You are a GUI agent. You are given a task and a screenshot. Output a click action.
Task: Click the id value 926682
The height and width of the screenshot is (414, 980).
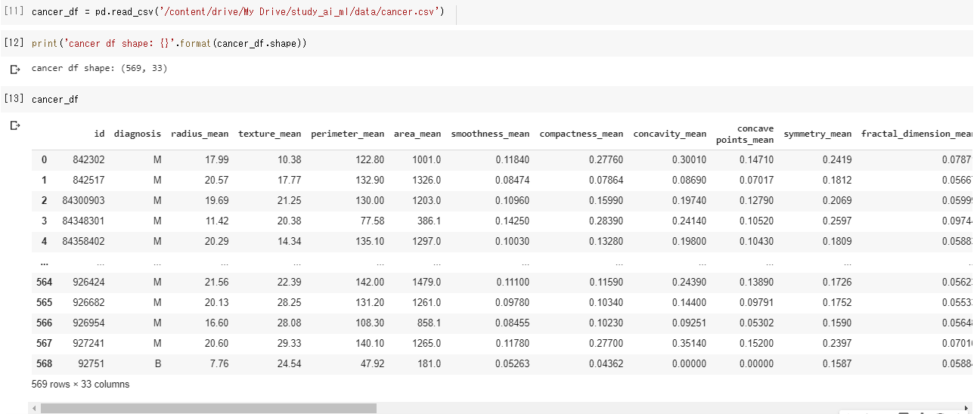pyautogui.click(x=88, y=303)
